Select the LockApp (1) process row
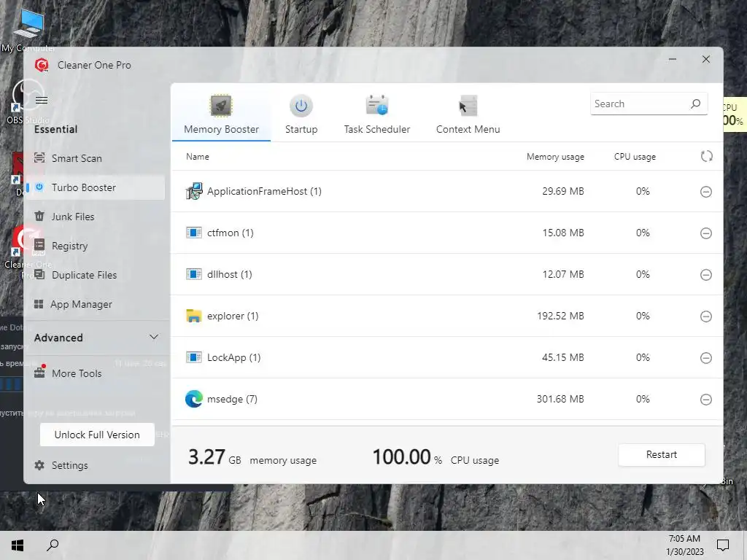Image resolution: width=747 pixels, height=560 pixels. 447,357
